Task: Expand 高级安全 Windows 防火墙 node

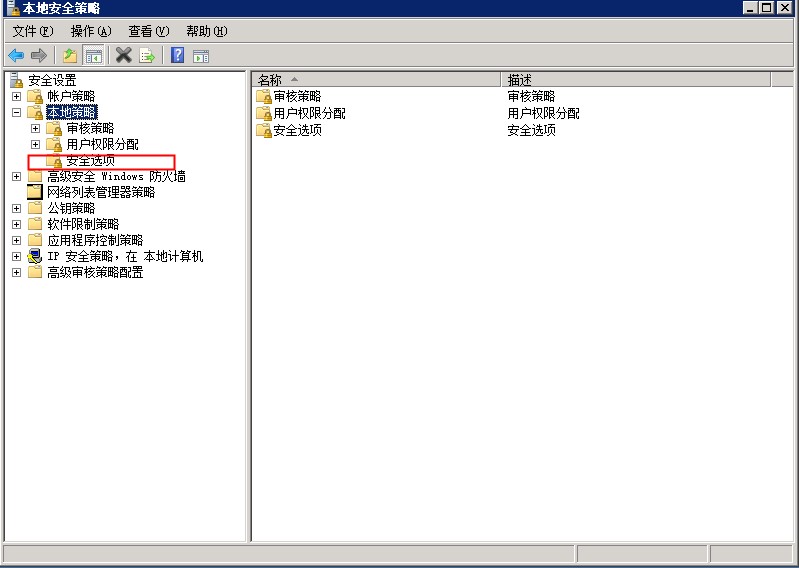Action: point(16,177)
